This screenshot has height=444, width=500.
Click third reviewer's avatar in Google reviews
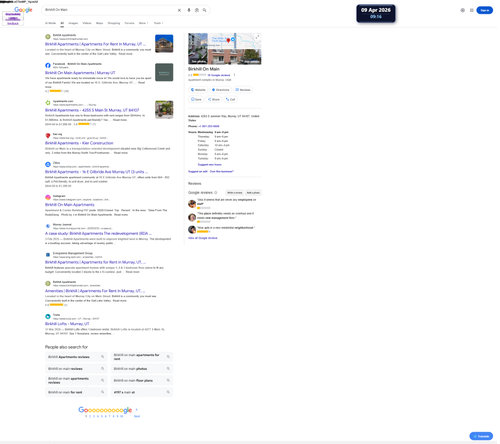coord(193,231)
